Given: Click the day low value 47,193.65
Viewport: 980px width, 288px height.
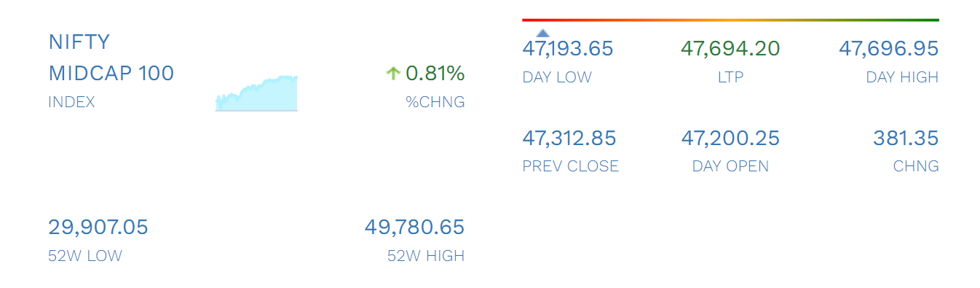Looking at the screenshot, I should pyautogui.click(x=568, y=49).
